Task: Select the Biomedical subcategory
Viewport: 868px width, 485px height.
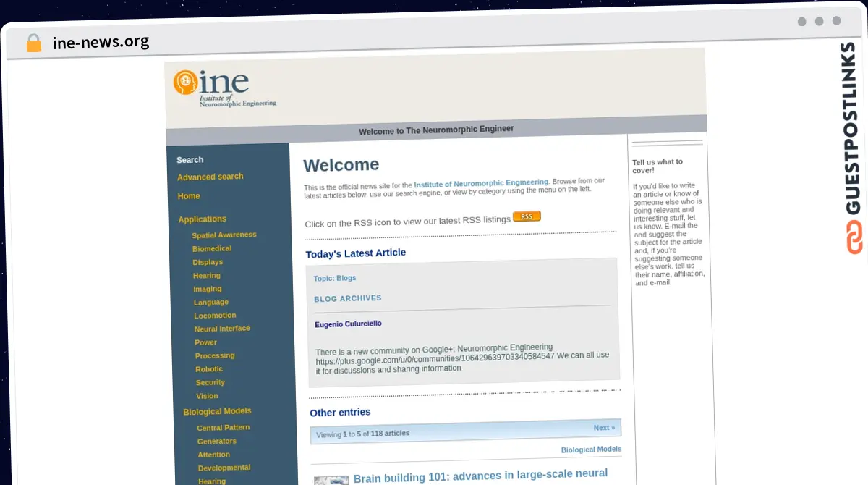Action: pyautogui.click(x=212, y=248)
